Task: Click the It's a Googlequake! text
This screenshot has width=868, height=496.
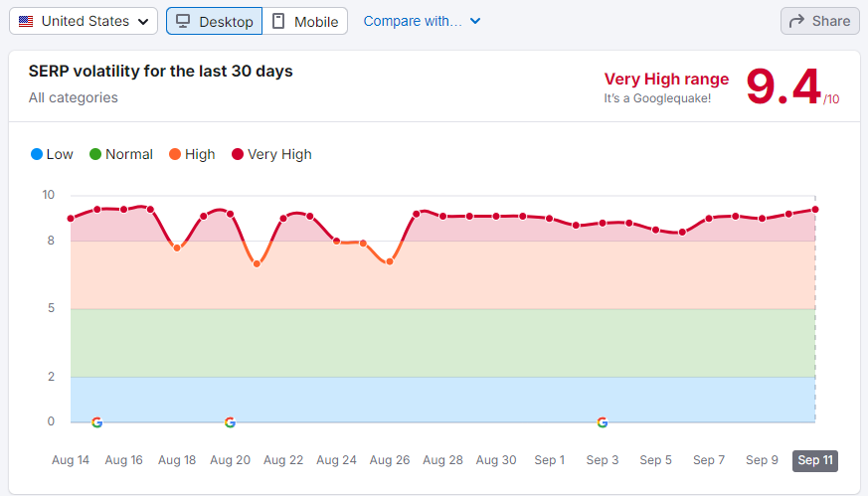Action: click(657, 98)
